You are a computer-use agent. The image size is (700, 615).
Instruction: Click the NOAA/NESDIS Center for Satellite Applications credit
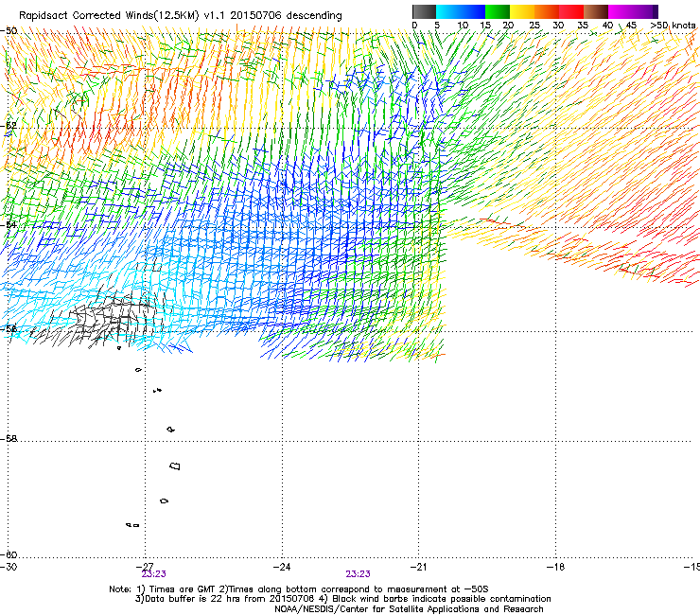click(x=409, y=609)
